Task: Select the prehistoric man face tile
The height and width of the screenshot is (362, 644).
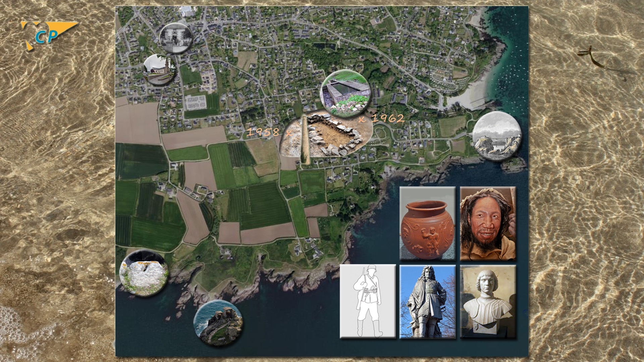Action: coord(488,223)
